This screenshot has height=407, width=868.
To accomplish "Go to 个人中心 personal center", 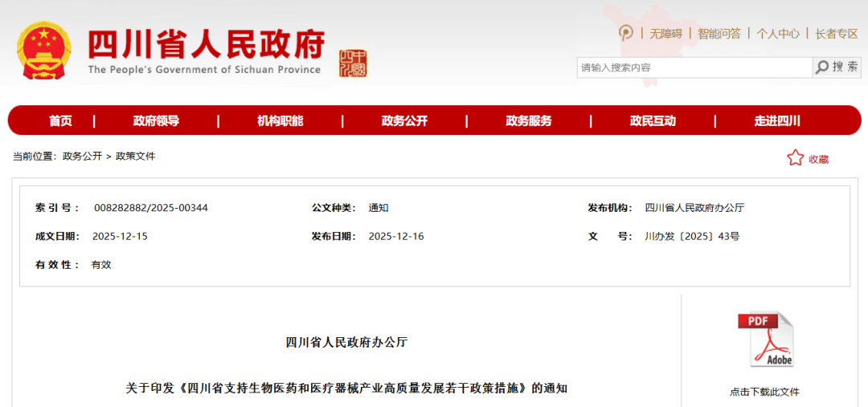I will click(777, 34).
